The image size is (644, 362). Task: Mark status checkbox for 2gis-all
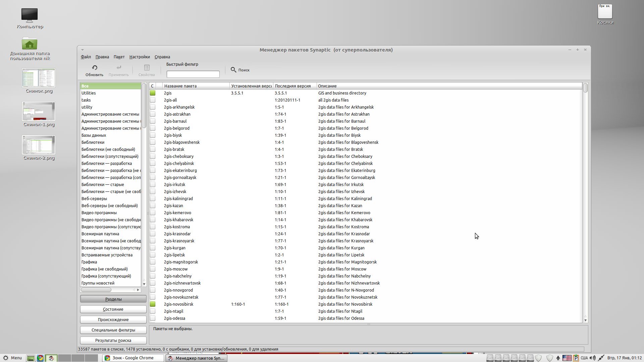[x=153, y=100]
